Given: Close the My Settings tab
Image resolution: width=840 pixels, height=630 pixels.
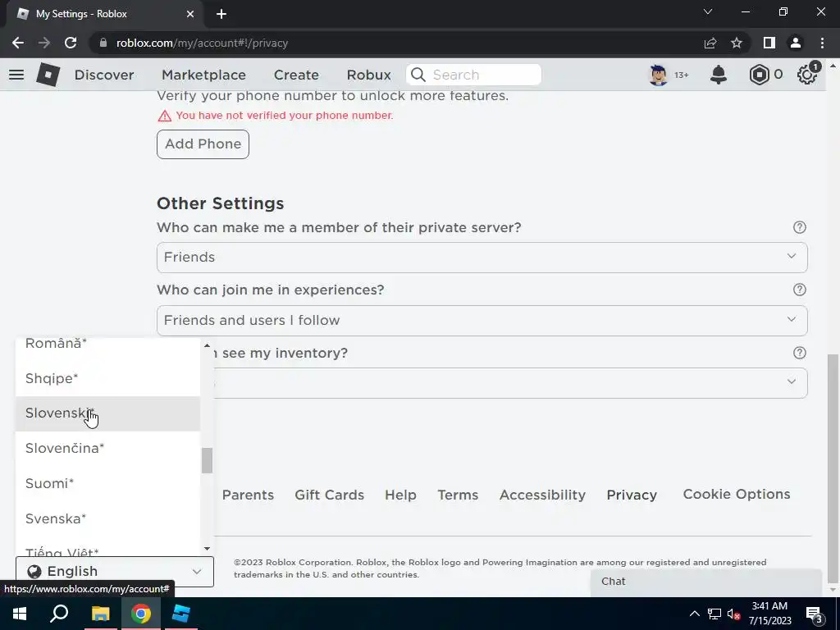Looking at the screenshot, I should [190, 14].
